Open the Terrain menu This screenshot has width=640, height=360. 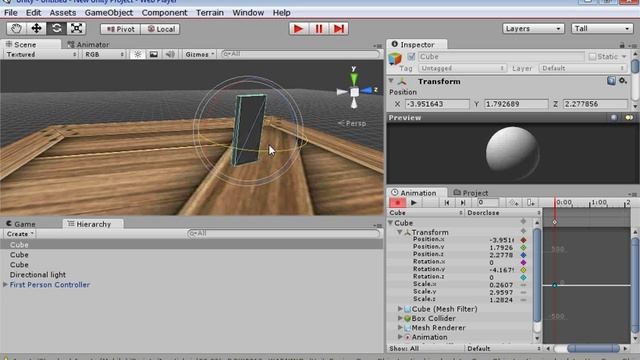[210, 13]
